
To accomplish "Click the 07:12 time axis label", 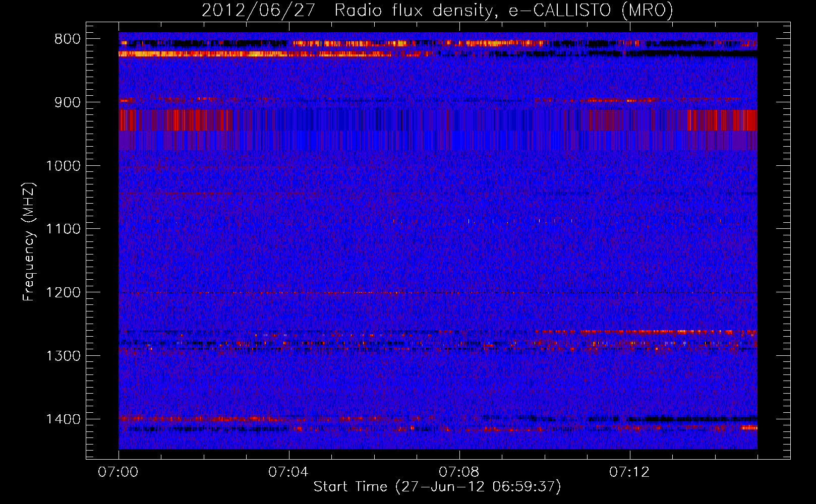I will point(629,472).
